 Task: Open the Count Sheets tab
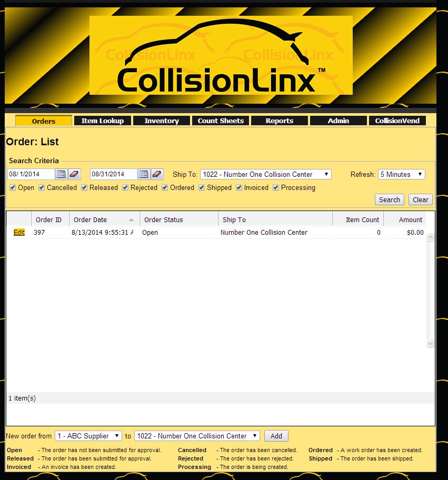click(x=221, y=121)
